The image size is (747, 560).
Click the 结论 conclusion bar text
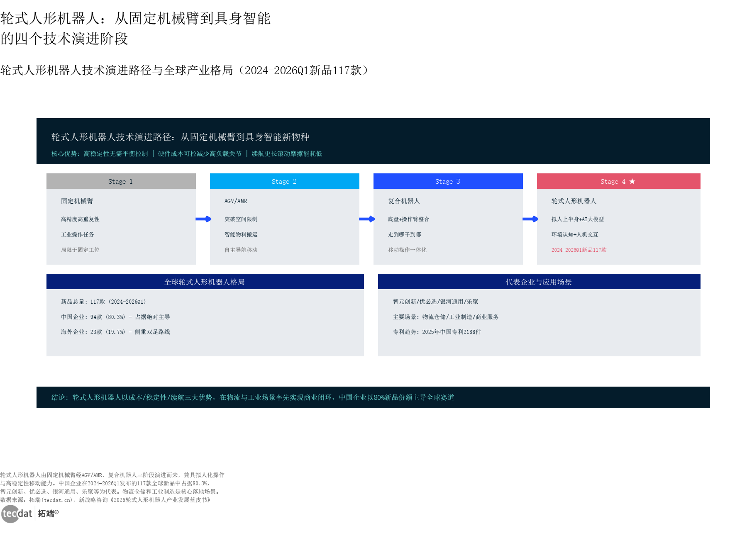click(253, 397)
